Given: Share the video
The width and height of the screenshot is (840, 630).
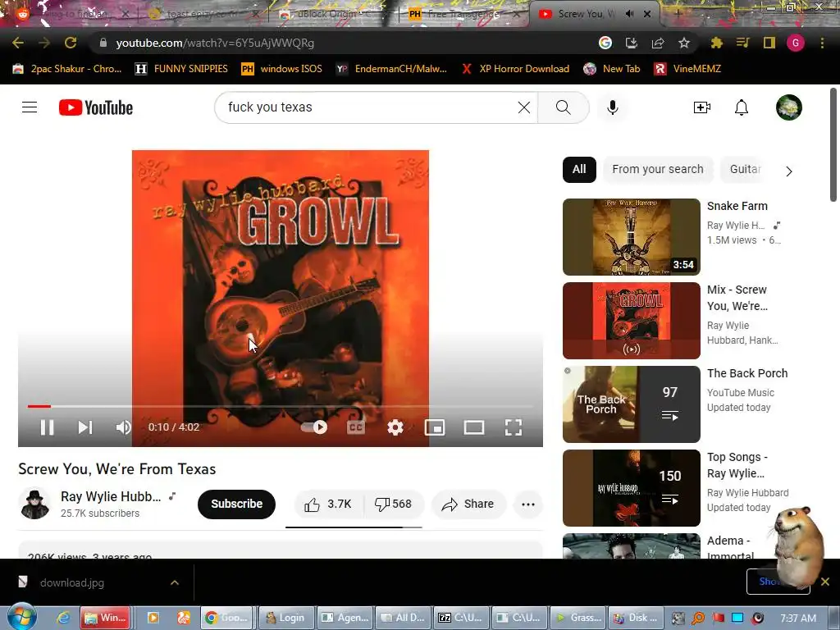Looking at the screenshot, I should click(x=468, y=504).
